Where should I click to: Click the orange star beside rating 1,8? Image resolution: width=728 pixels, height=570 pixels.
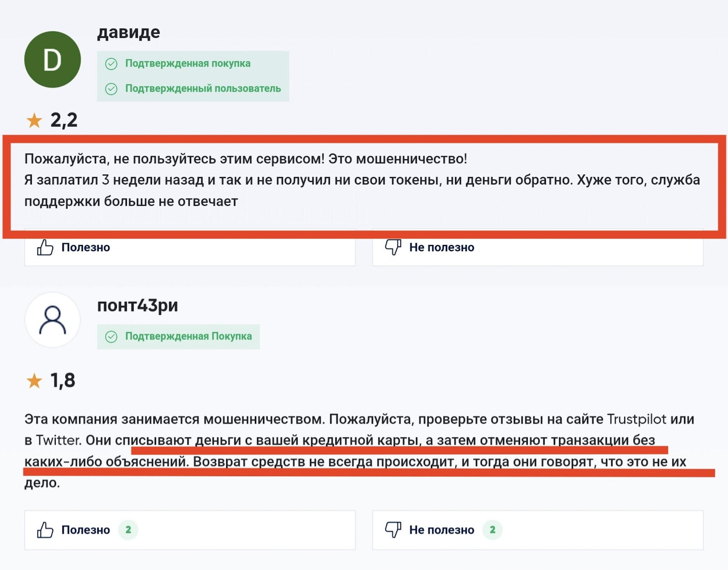[34, 381]
